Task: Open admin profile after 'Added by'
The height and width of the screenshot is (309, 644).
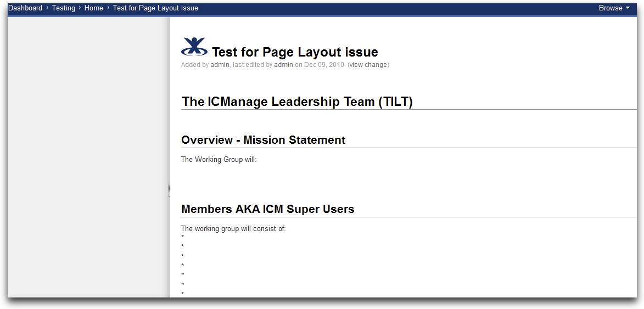Action: click(220, 65)
